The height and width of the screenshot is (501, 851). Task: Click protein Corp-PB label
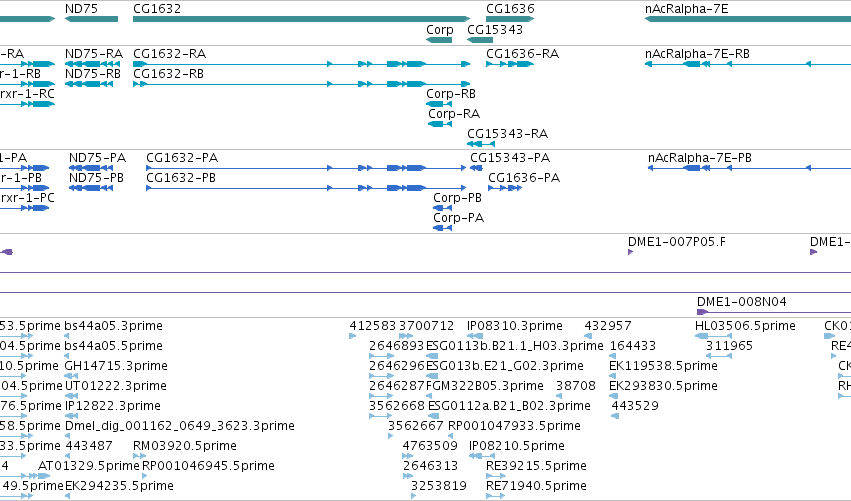(x=458, y=198)
